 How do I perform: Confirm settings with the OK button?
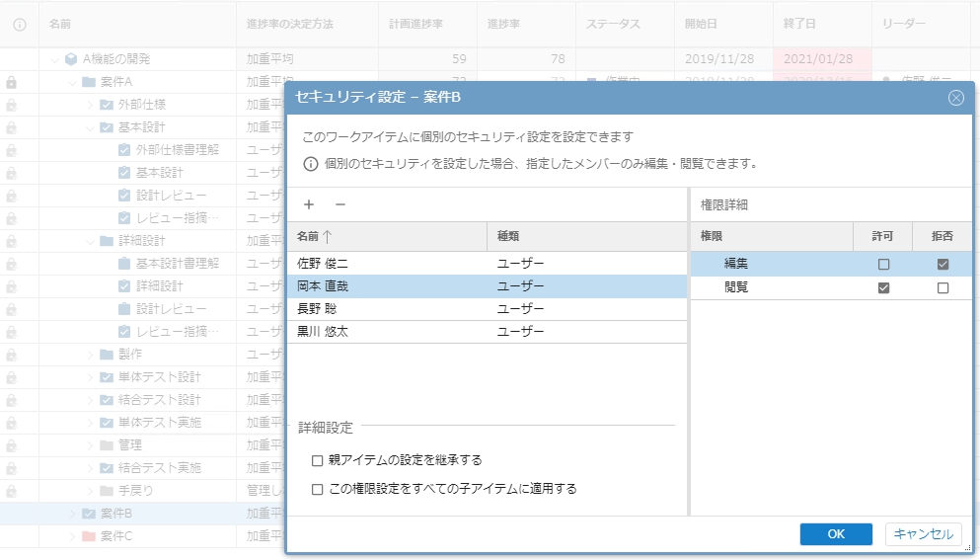(x=836, y=534)
